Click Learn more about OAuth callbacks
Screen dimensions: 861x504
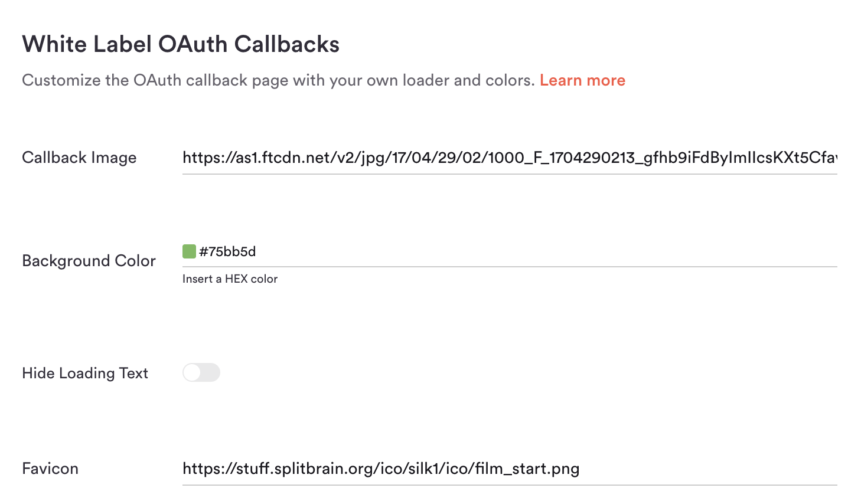pyautogui.click(x=582, y=80)
